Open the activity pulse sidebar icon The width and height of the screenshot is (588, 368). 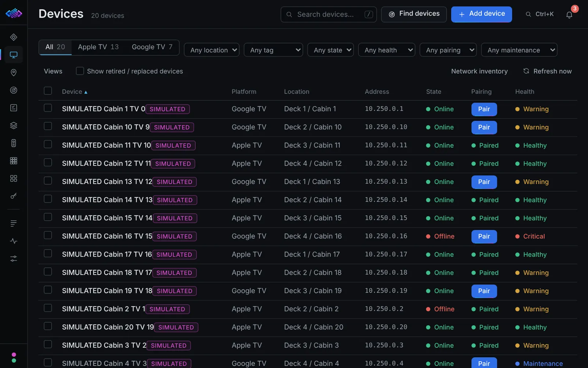pyautogui.click(x=14, y=241)
